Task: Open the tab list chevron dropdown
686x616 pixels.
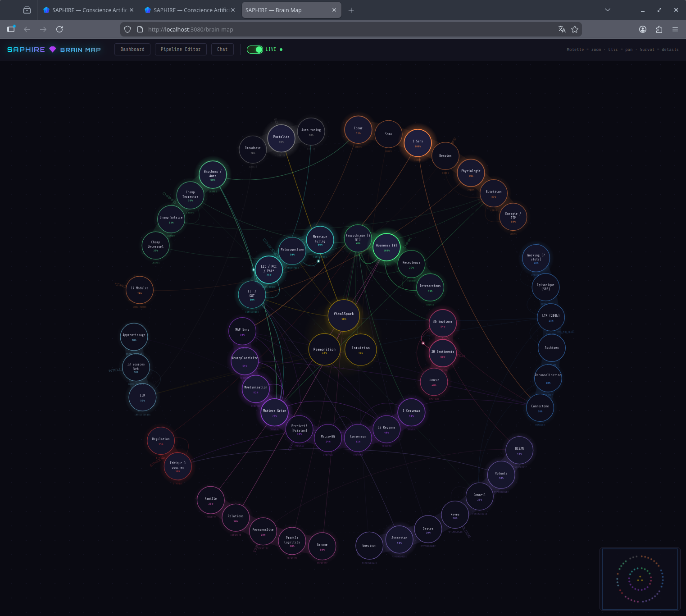Action: pos(607,9)
